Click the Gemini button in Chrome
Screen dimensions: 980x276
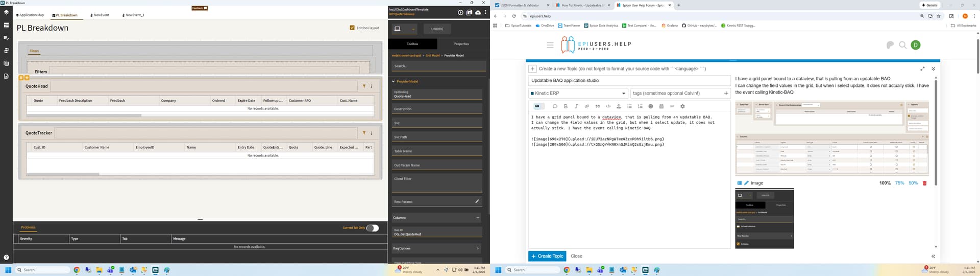pos(929,5)
